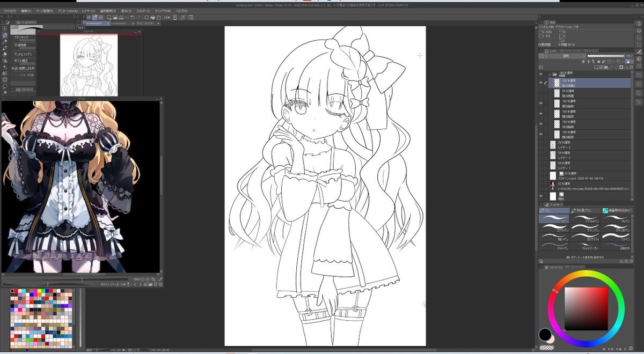The image size is (644, 354).
Task: Click the Sub View reference image
Action: pos(80,187)
